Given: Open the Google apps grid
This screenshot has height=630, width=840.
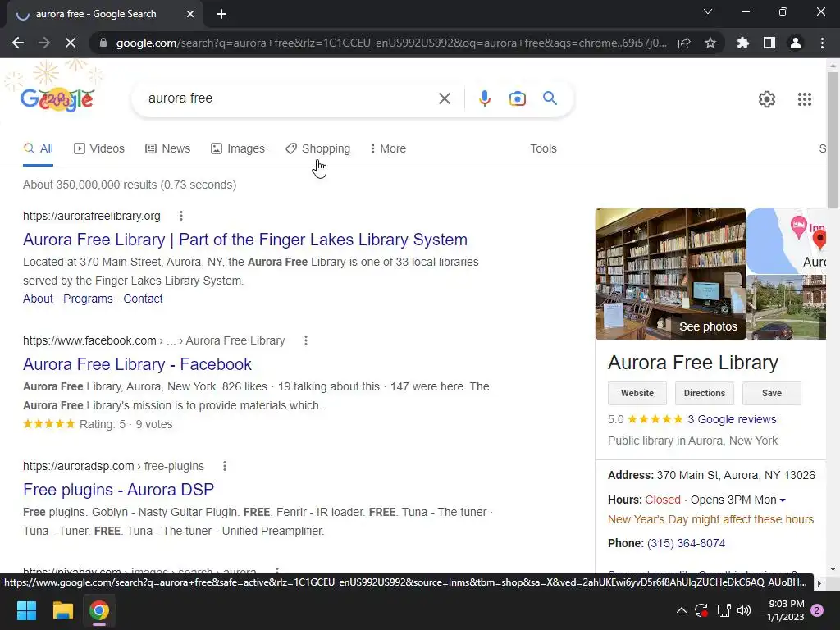Looking at the screenshot, I should tap(805, 99).
